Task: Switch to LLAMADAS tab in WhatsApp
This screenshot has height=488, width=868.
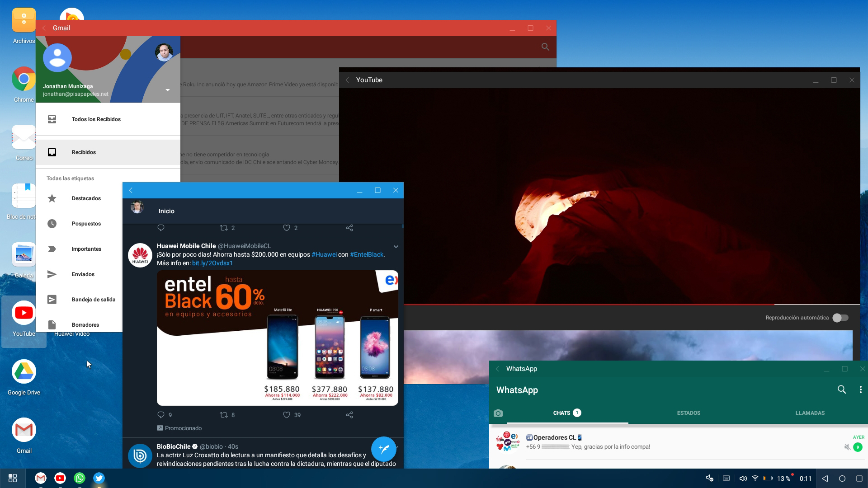Action: (x=810, y=413)
